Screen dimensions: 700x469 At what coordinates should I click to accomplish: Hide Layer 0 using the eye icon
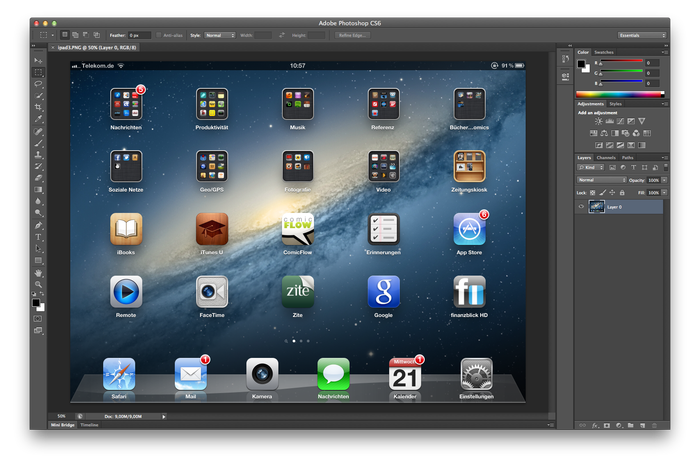581,207
